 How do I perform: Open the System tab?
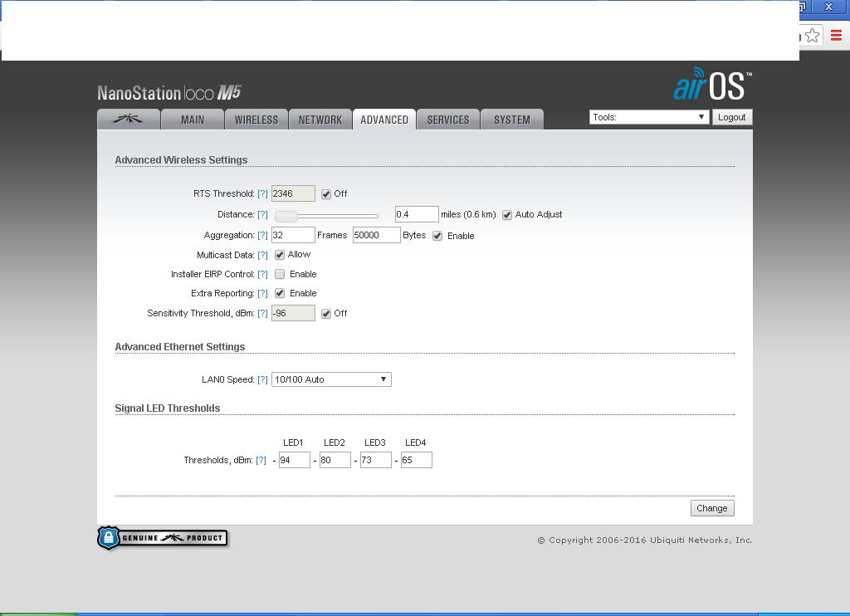(x=512, y=120)
